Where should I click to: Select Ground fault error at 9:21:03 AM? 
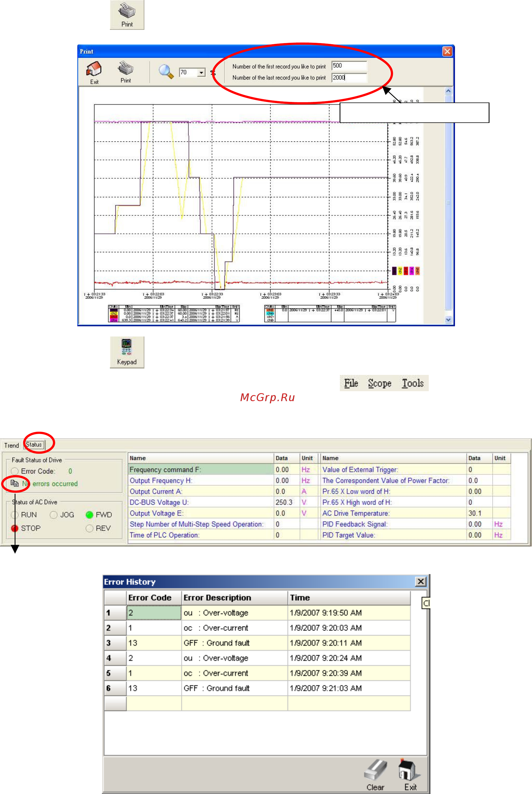click(258, 688)
